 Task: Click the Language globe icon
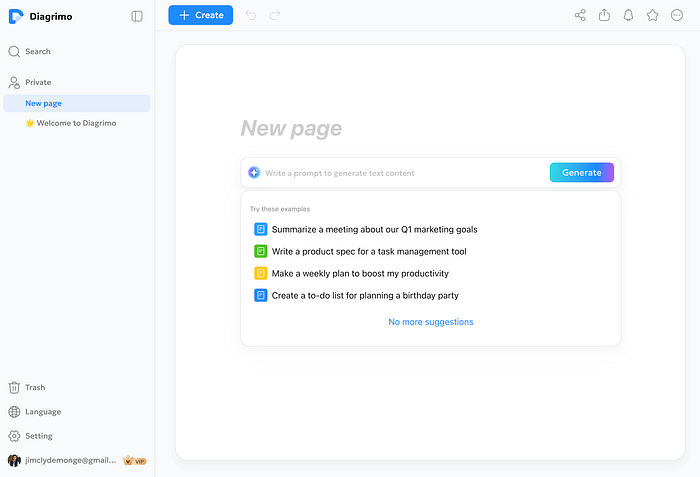(14, 412)
